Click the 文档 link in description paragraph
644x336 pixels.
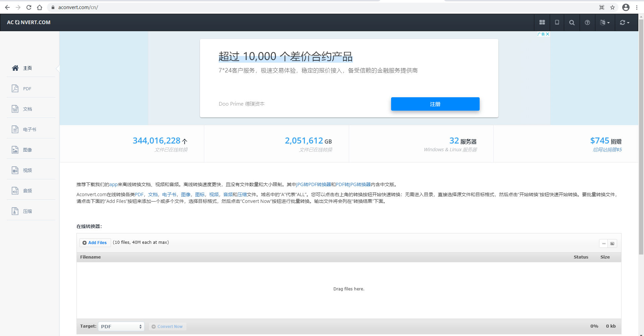pos(153,194)
